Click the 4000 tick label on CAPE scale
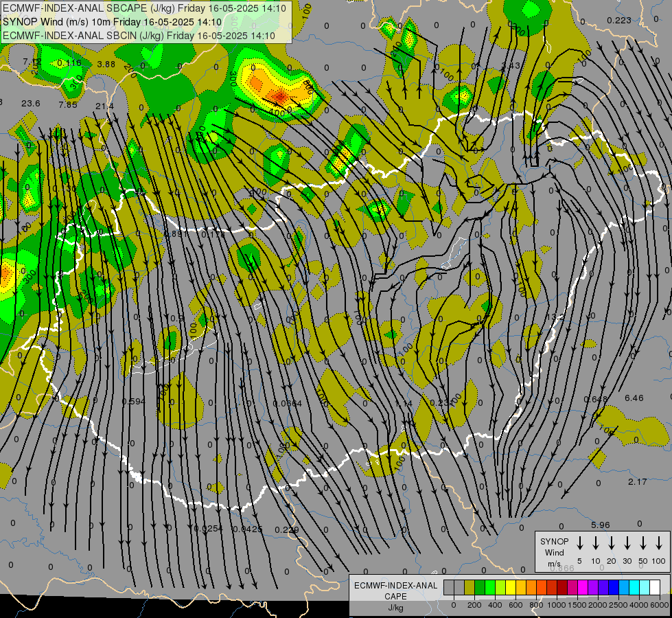672x618 pixels. point(639,605)
